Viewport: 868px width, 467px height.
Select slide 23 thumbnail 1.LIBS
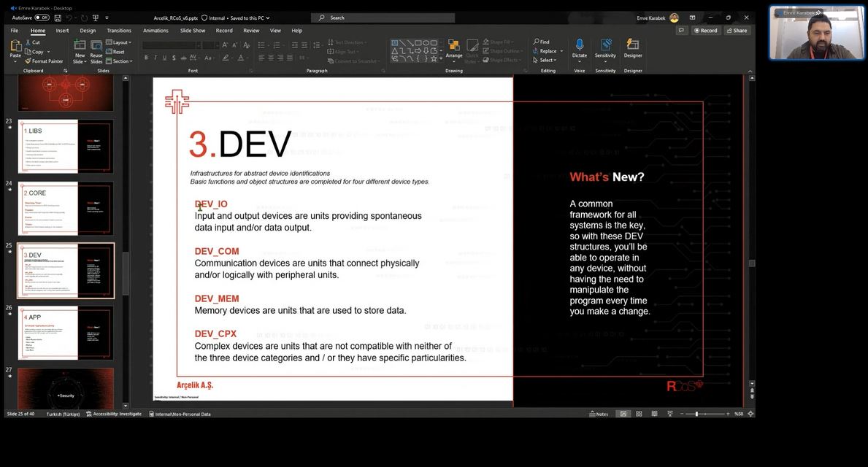click(66, 147)
